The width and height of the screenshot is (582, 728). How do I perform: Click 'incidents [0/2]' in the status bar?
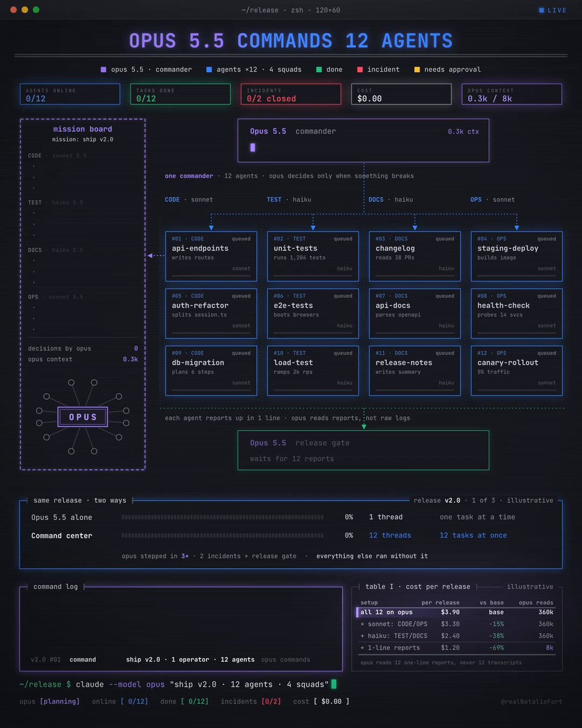[251, 702]
